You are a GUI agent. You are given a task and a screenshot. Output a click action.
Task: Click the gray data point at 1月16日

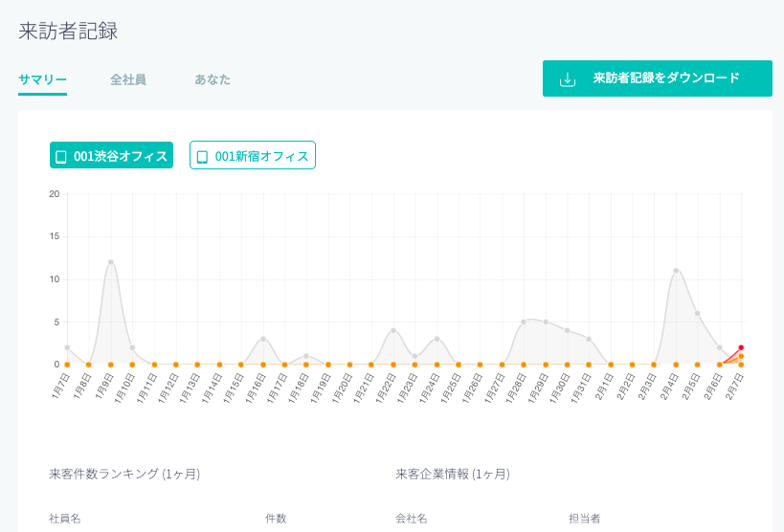[263, 339]
